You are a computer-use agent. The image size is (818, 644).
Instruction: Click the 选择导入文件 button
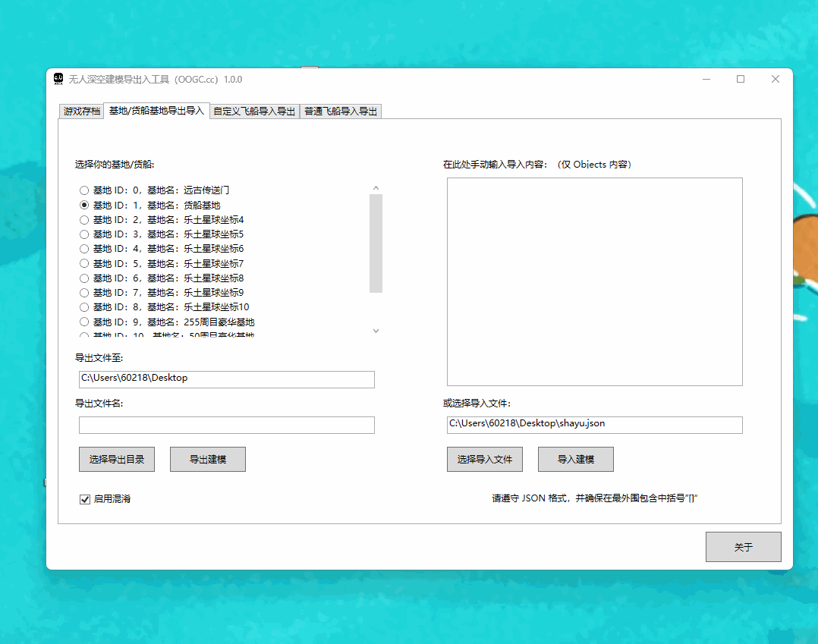[x=485, y=460]
